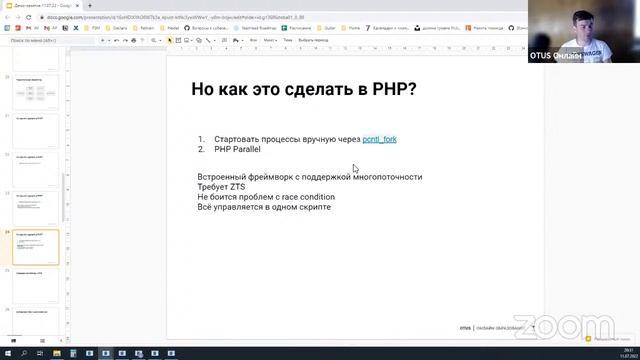Open Windows taskbar search

click(24, 353)
